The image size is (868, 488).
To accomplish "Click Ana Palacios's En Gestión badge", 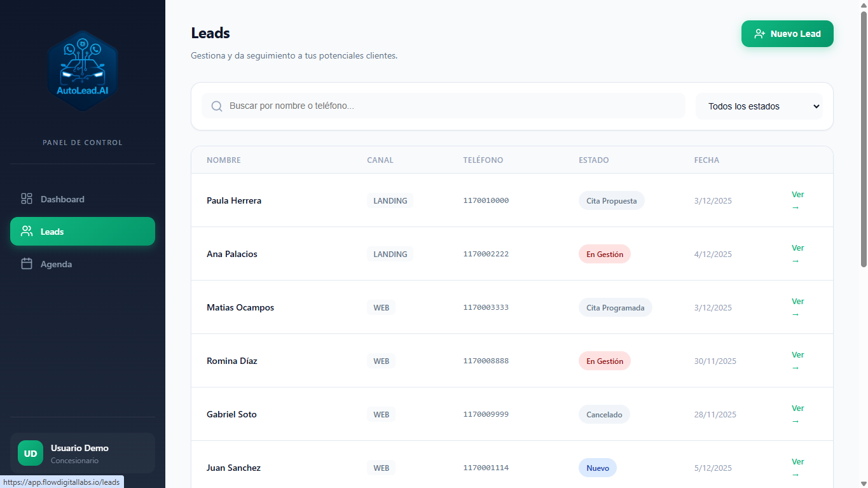I will click(x=605, y=254).
